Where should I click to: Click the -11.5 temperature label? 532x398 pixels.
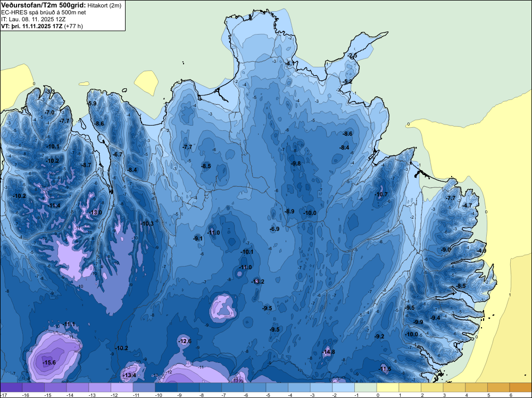(x=385, y=369)
